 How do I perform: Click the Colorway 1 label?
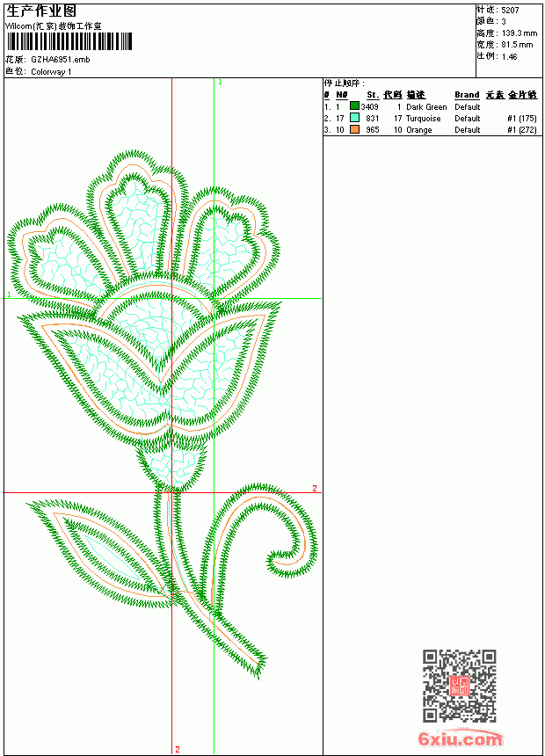pyautogui.click(x=51, y=72)
